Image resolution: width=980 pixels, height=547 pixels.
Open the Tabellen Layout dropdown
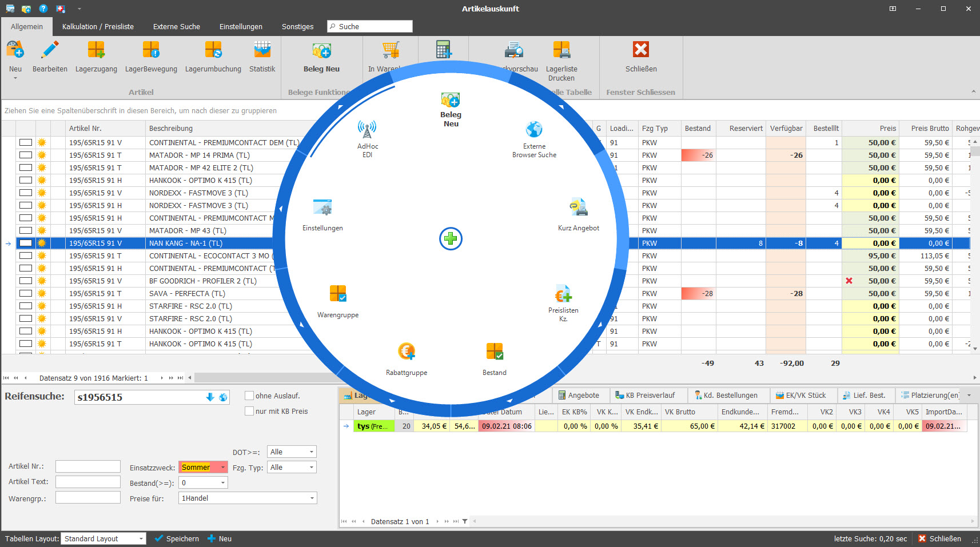(x=141, y=538)
